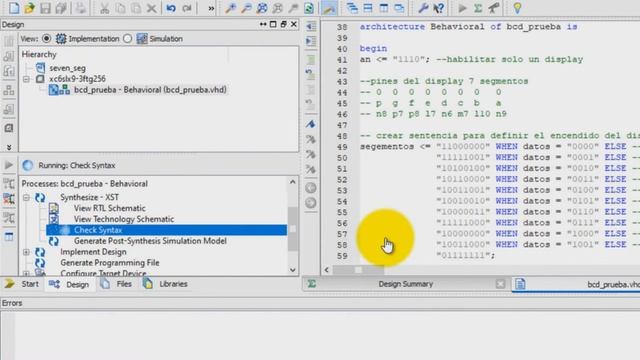
Task: Click the Tile Vertically icon
Action: pyautogui.click(x=384, y=8)
